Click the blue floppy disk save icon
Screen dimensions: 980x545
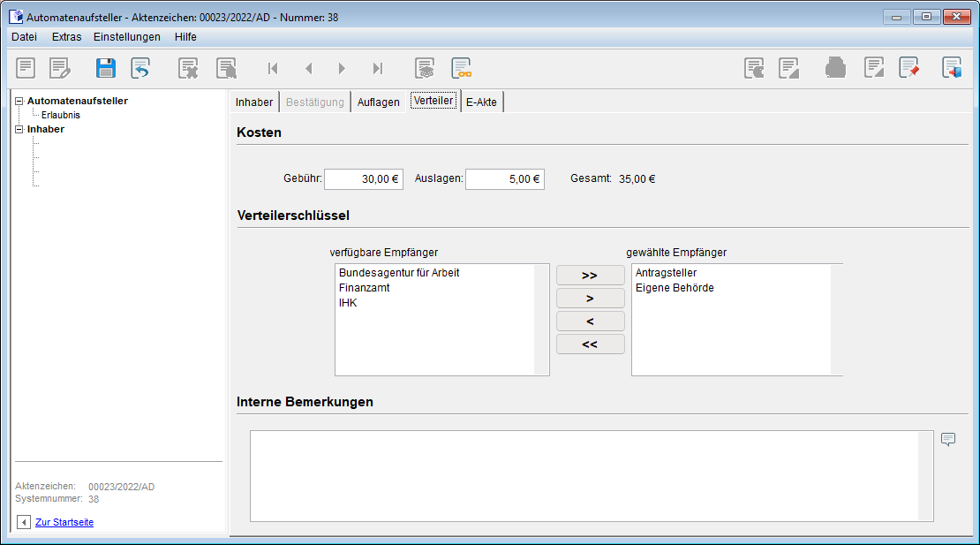point(106,68)
